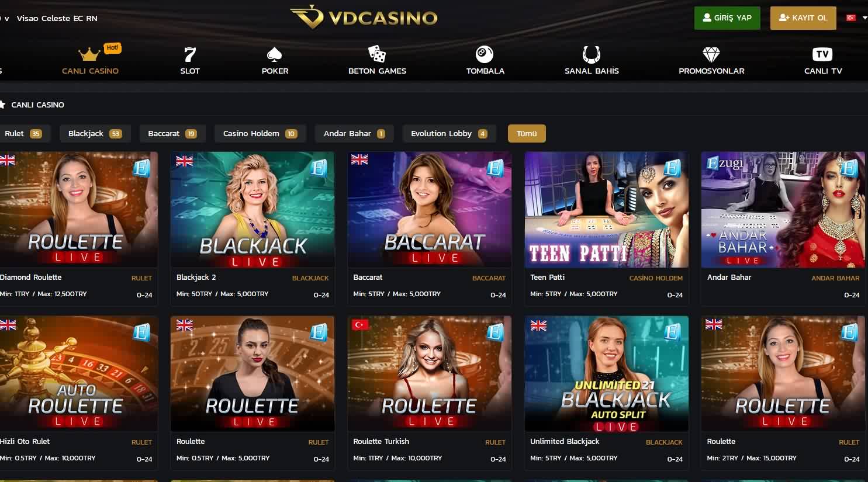Click the Canlı Casino crown icon
Screen dimensions: 868x482
pos(89,54)
